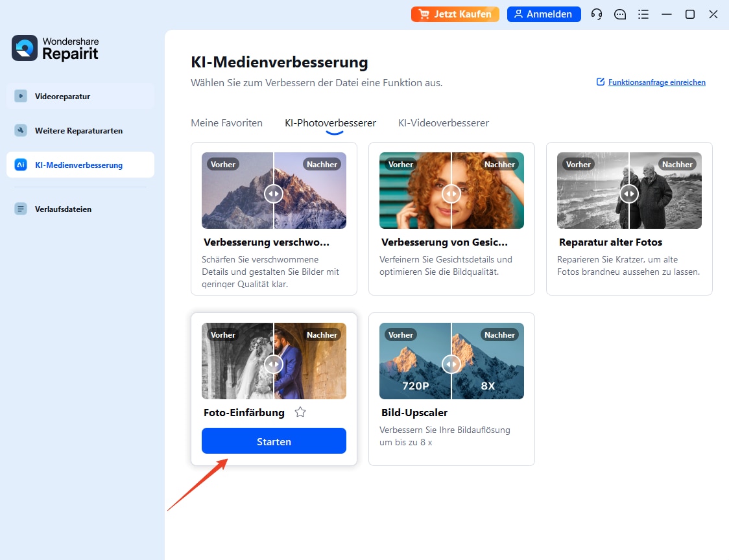729x560 pixels.
Task: Click the Wondershare Repairit logo
Action: click(x=25, y=48)
